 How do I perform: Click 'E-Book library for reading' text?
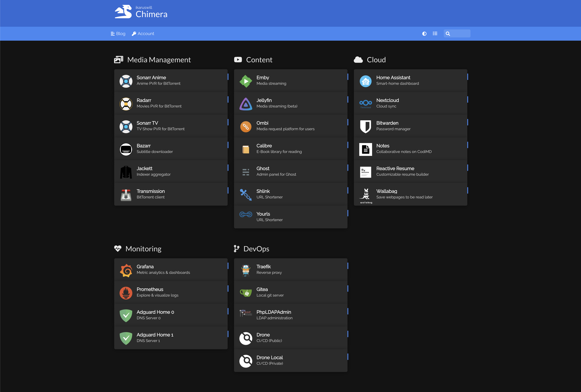point(279,152)
